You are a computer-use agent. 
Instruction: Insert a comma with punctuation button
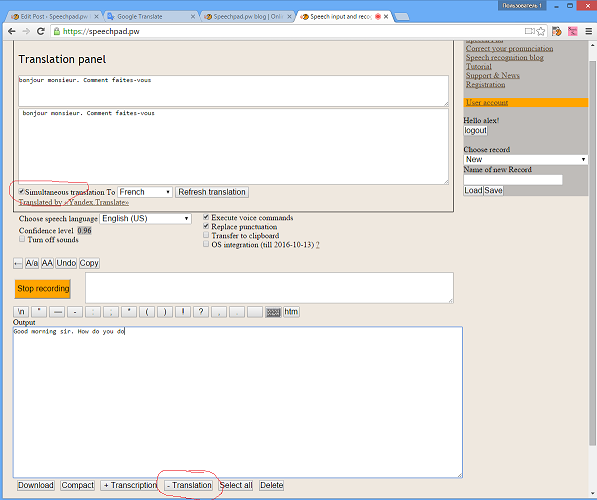click(x=219, y=312)
